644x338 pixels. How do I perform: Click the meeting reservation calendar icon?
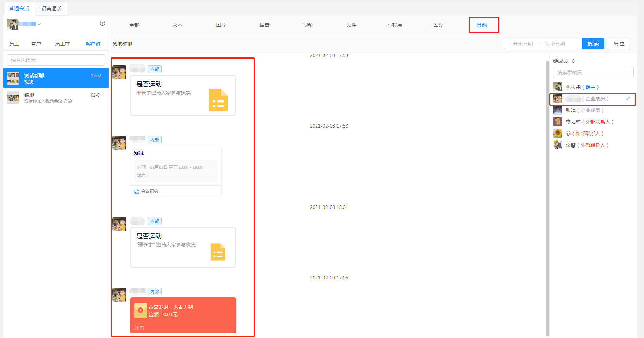[137, 191]
